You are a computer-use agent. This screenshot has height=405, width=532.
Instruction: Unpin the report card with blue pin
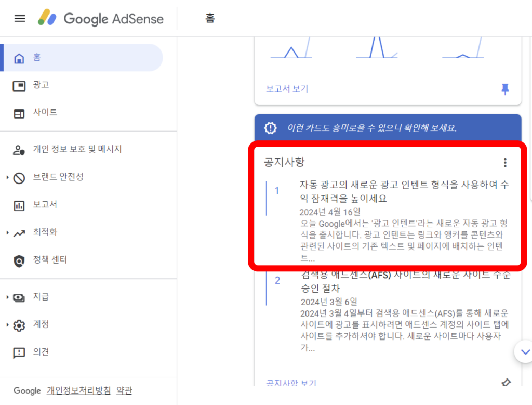pos(505,89)
